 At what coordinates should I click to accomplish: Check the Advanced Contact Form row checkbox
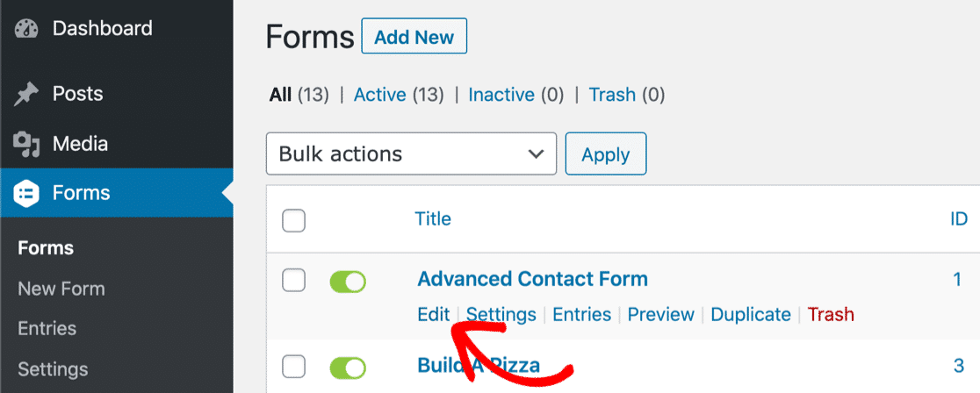[294, 281]
